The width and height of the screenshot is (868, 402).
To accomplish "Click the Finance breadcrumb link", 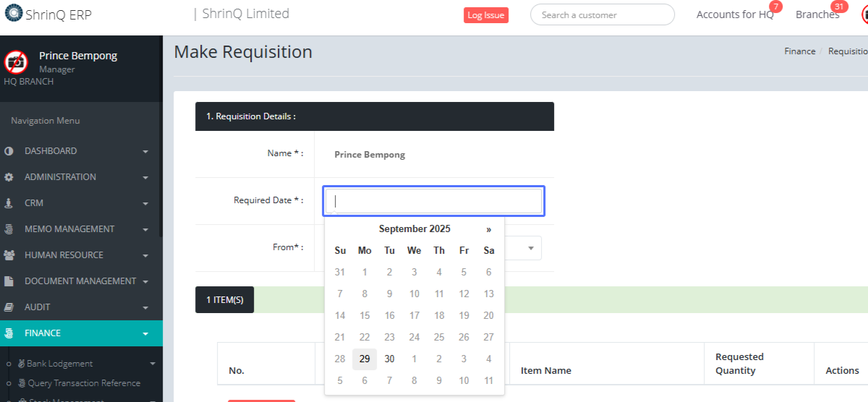I will pos(799,51).
